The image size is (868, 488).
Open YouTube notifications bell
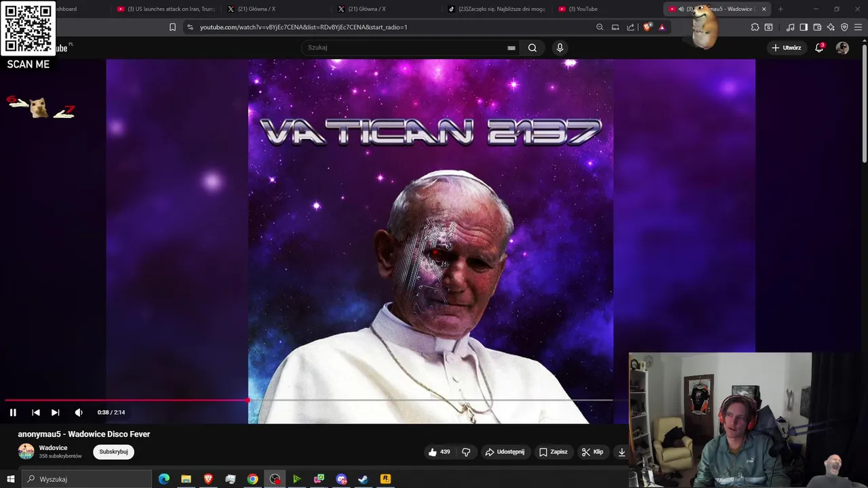[x=819, y=47]
